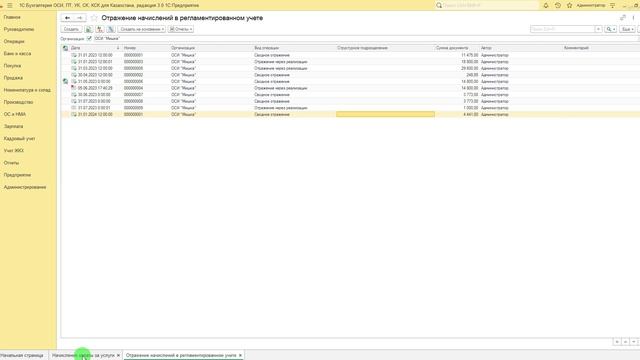The width and height of the screenshot is (640, 360).
Task: Go back with the left arrow
Action: pos(67,18)
